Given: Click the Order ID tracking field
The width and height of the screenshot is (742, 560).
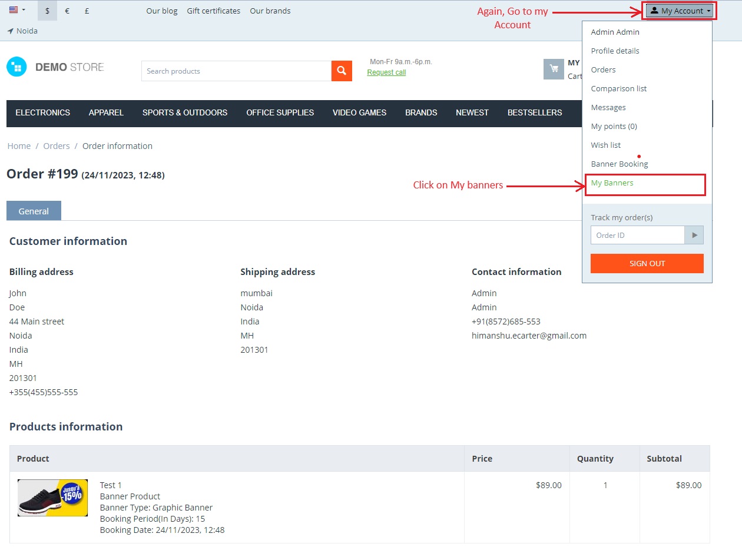Looking at the screenshot, I should pyautogui.click(x=637, y=235).
